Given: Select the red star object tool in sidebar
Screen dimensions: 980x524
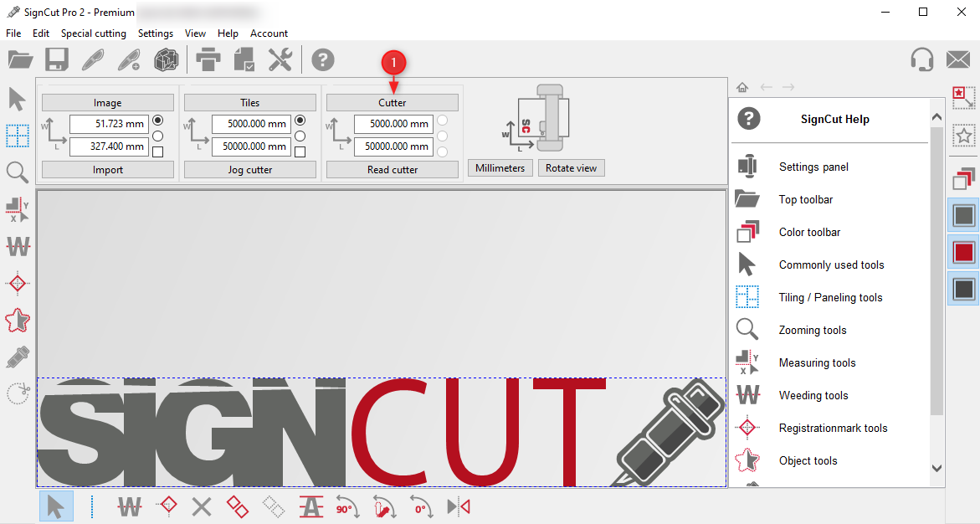Looking at the screenshot, I should click(18, 320).
